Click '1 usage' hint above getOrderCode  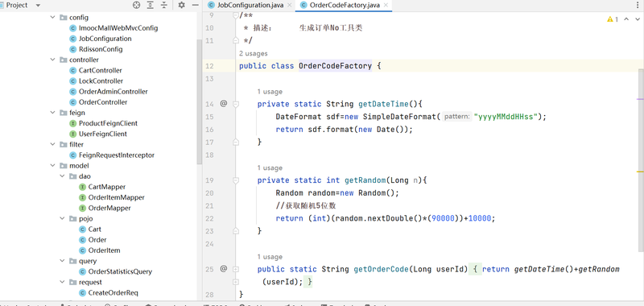270,257
